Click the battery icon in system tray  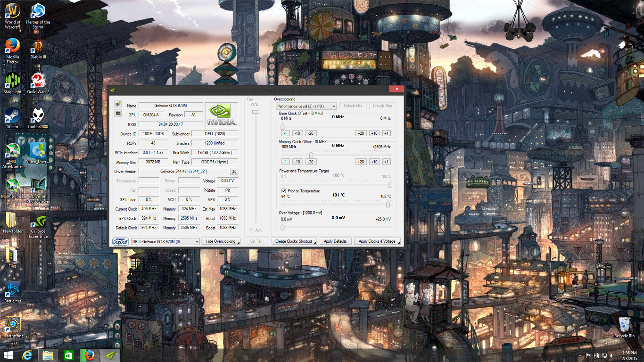(x=596, y=355)
